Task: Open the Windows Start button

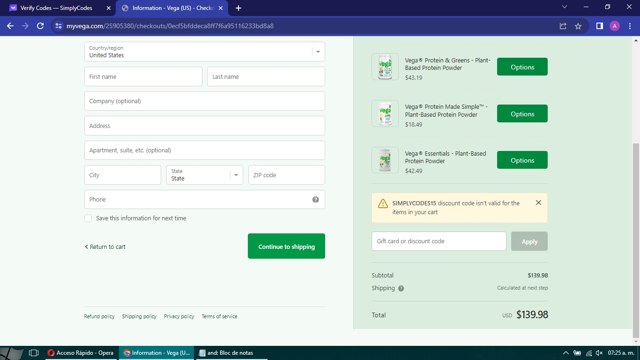Action: click(x=11, y=353)
